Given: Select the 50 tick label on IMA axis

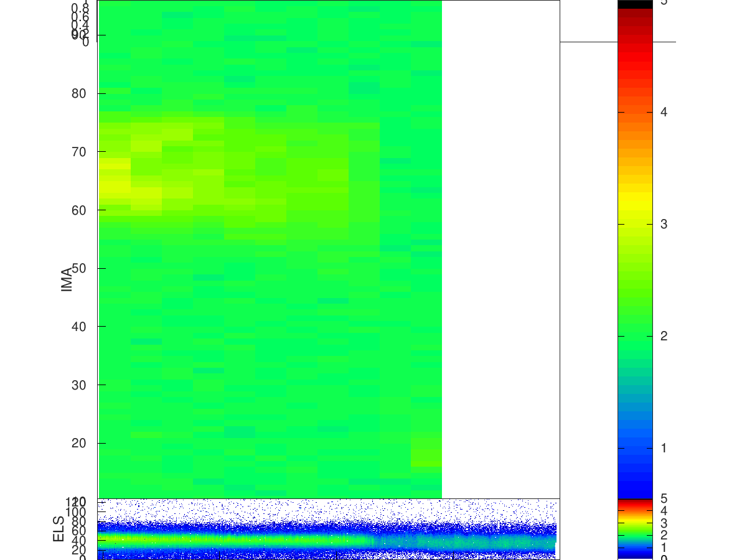Looking at the screenshot, I should point(79,268).
